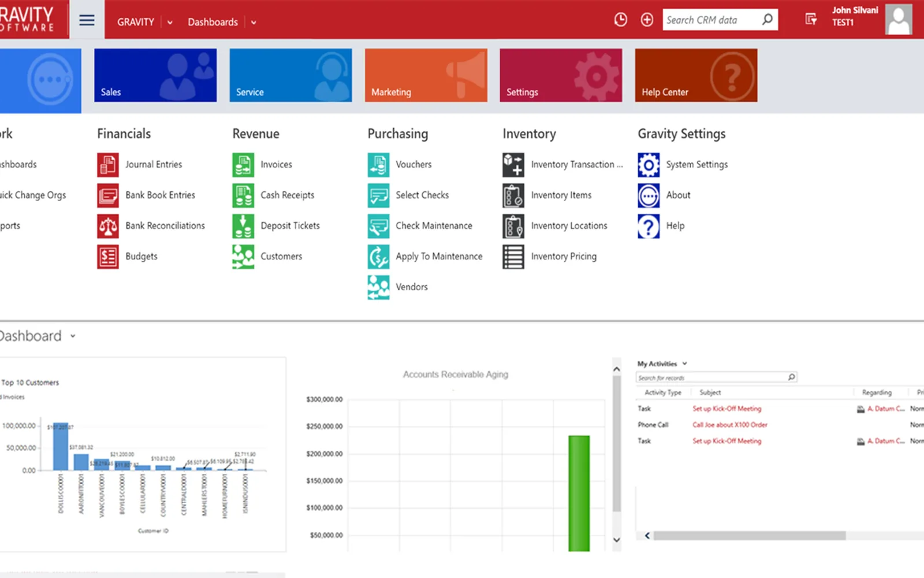This screenshot has width=924, height=578.
Task: Open Inventory Items clipboard icon
Action: (x=513, y=195)
